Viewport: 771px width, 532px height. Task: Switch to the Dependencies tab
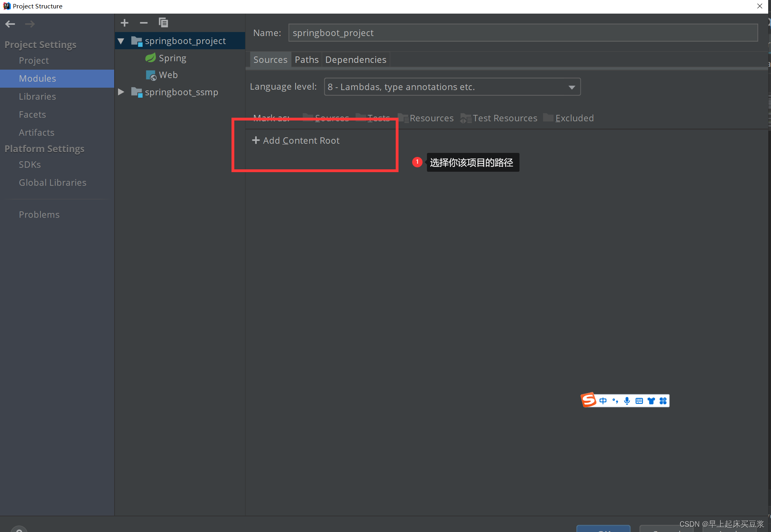(x=355, y=60)
